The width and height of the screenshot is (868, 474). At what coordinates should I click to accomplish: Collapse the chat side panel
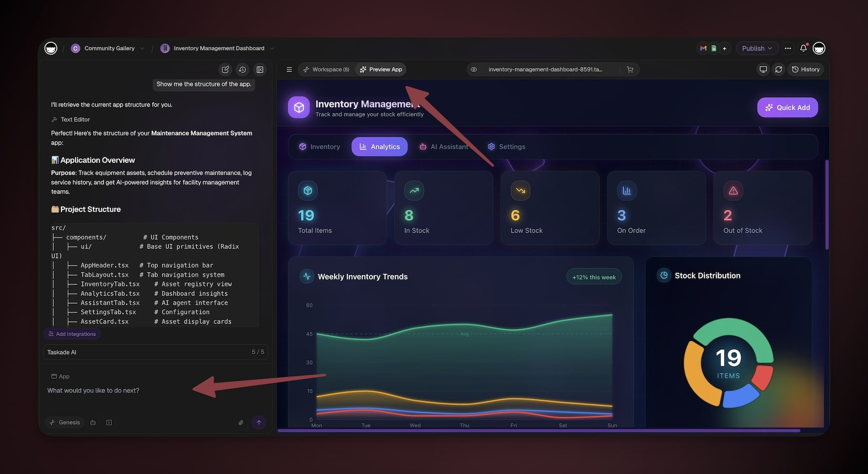[260, 70]
